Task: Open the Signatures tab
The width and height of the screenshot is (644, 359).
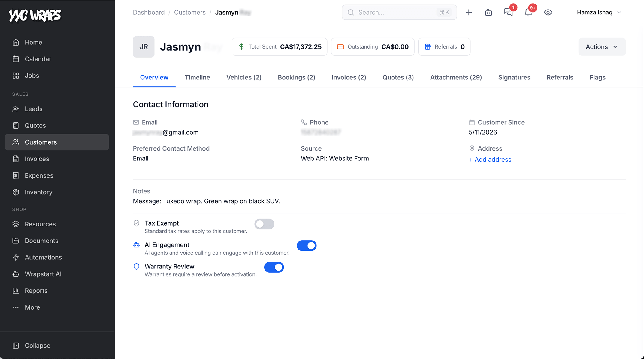Action: [x=514, y=77]
